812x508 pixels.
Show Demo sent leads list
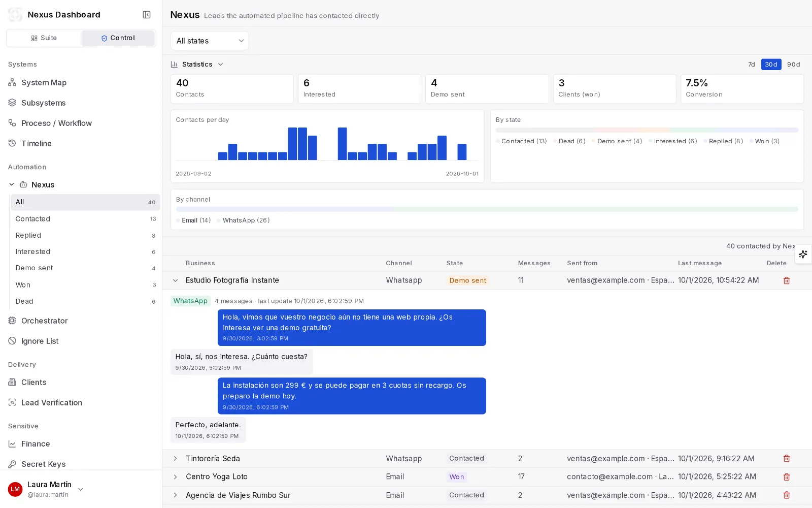[x=85, y=268]
